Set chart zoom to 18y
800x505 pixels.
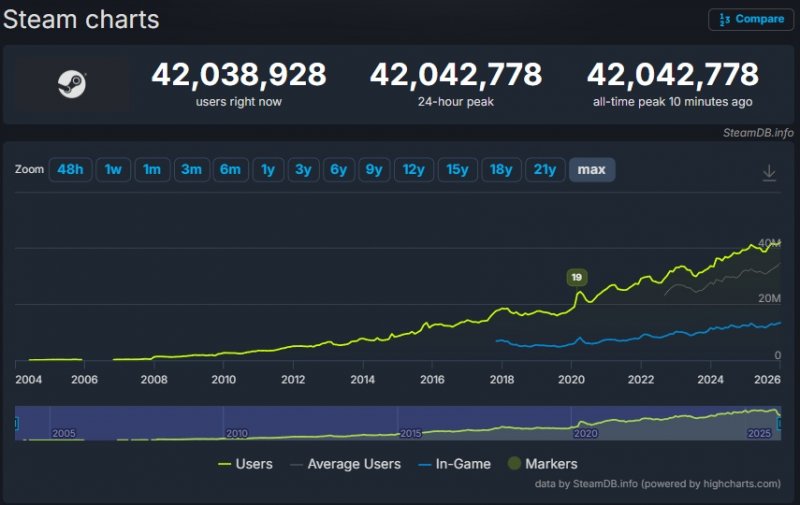pos(501,169)
